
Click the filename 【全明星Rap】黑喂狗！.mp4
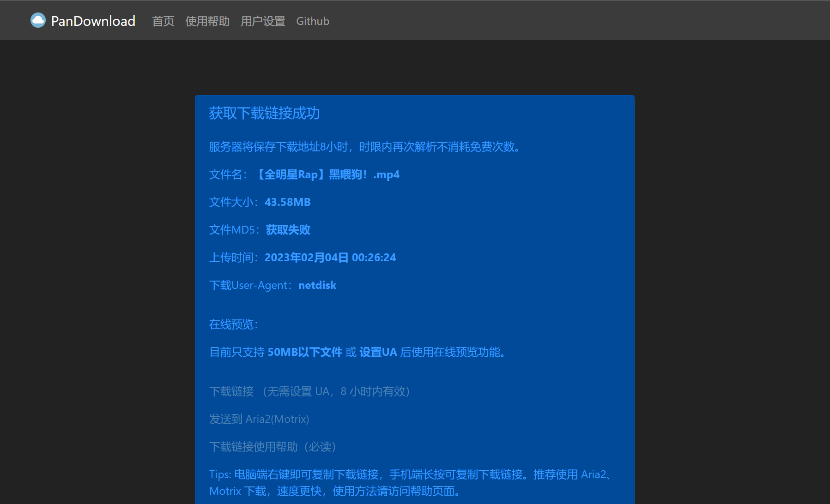328,174
